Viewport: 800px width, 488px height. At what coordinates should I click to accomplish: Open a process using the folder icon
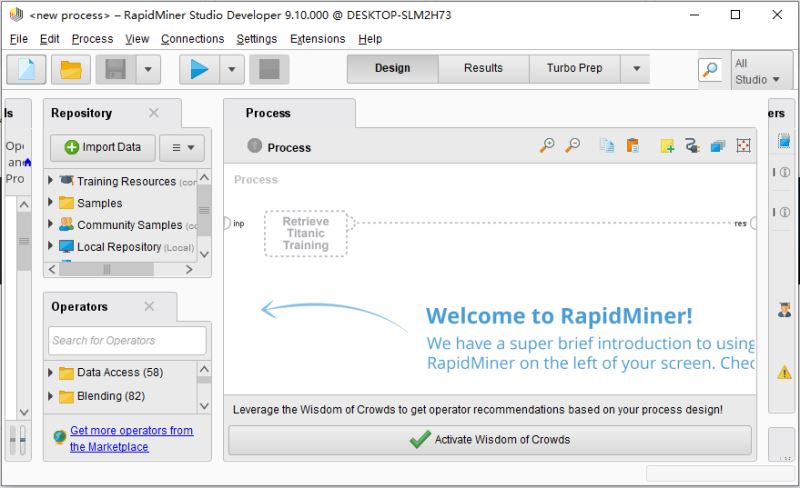[x=71, y=69]
